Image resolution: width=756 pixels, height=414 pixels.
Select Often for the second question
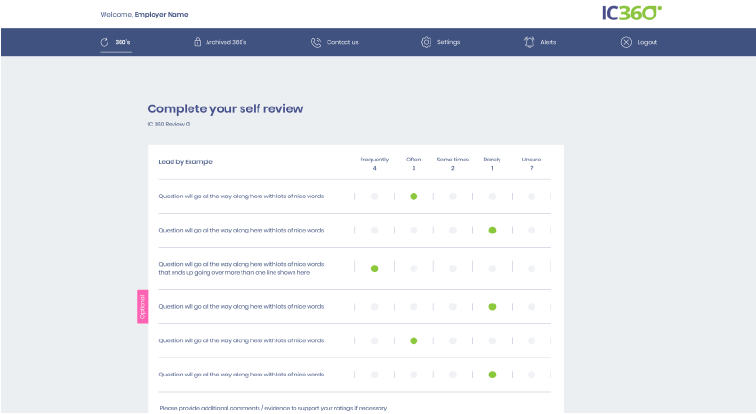point(413,230)
